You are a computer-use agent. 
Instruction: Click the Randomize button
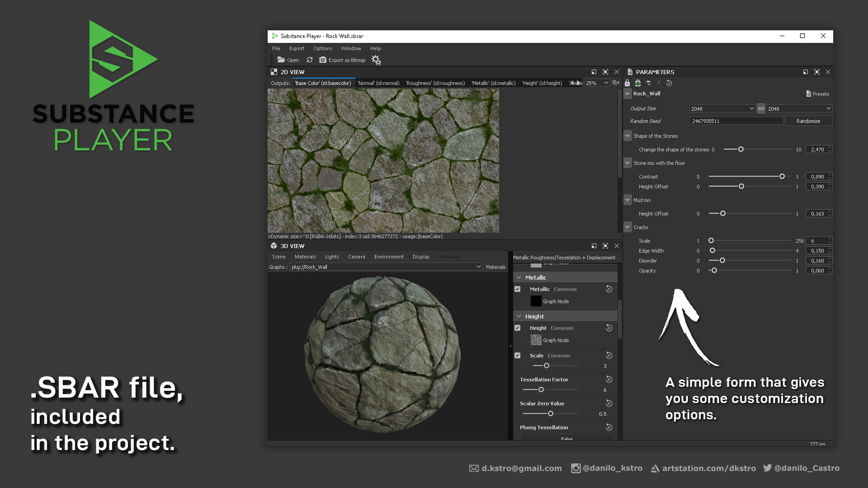click(x=808, y=121)
